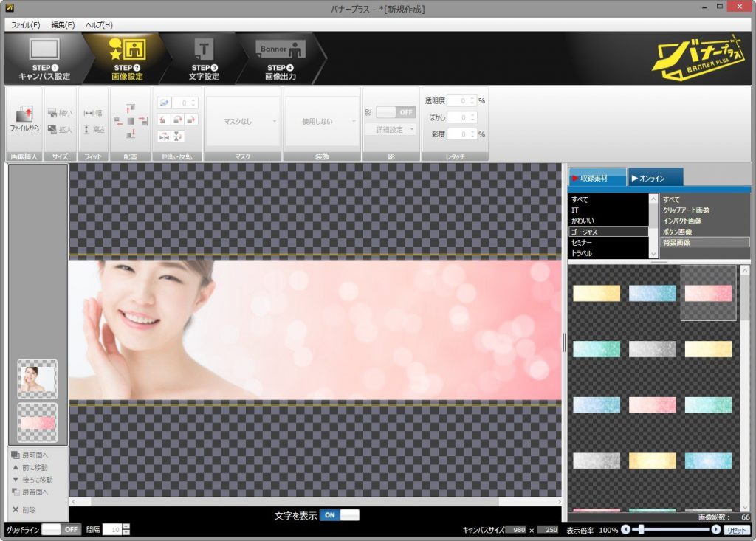This screenshot has height=541, width=756.
Task: Click the 表示倍率 zoom slider handle
Action: point(642,529)
